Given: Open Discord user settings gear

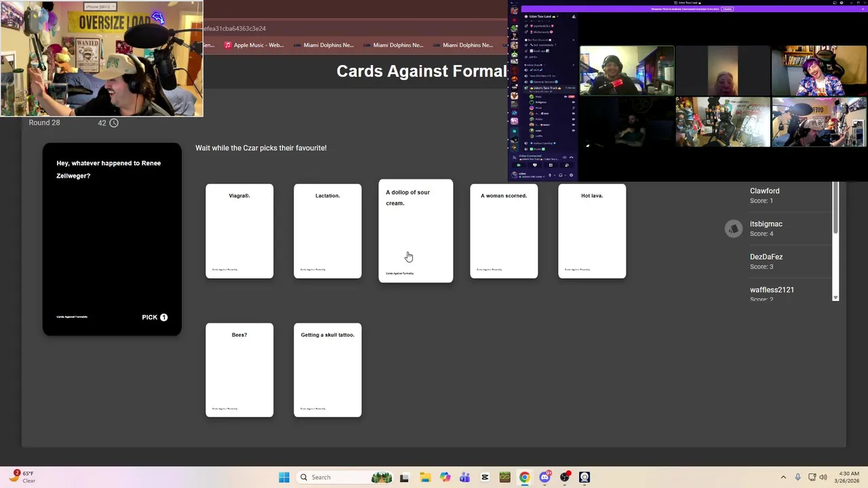Looking at the screenshot, I should (571, 176).
